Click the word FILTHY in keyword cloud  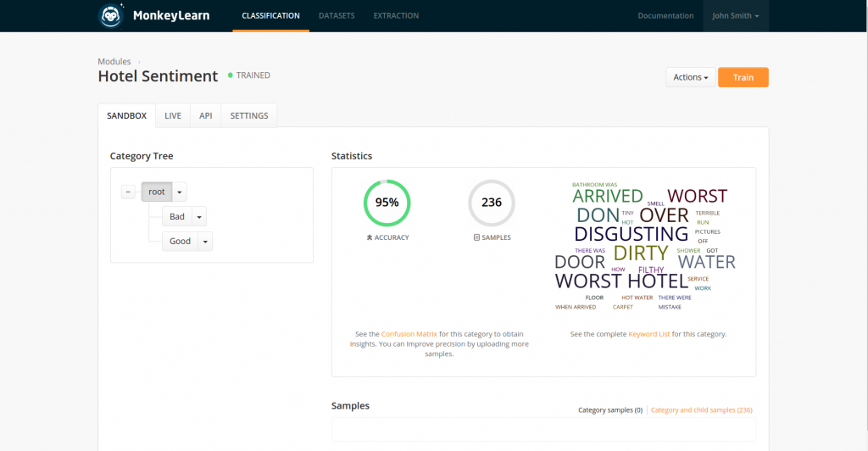click(x=651, y=270)
